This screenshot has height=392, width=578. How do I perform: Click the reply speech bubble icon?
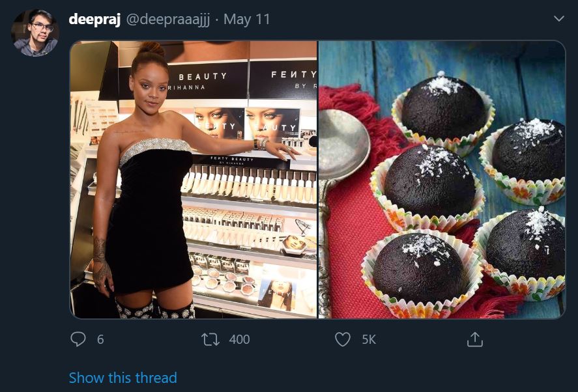click(78, 339)
